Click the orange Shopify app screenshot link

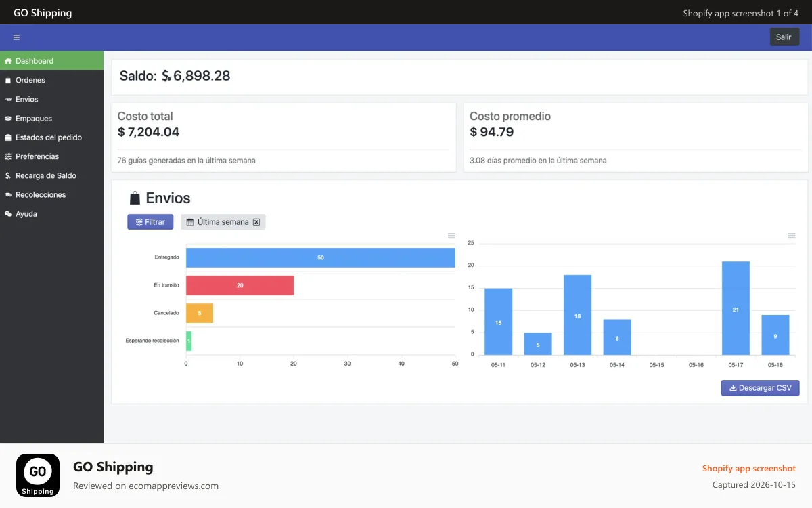click(749, 468)
